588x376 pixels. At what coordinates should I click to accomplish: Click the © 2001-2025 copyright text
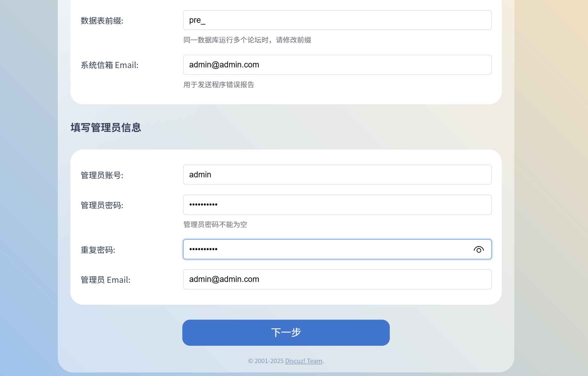[x=266, y=361]
